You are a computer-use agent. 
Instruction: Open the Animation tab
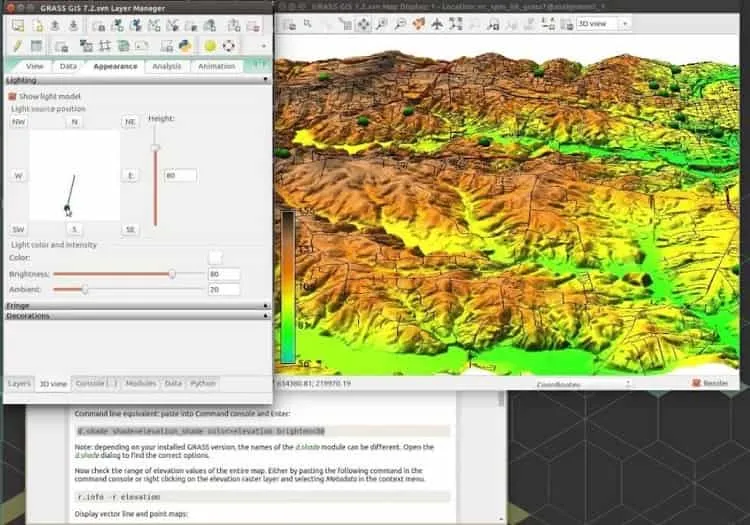pos(217,66)
